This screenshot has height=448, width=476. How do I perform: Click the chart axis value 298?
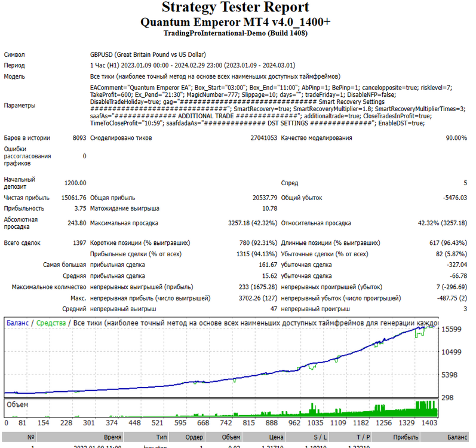click(x=447, y=398)
